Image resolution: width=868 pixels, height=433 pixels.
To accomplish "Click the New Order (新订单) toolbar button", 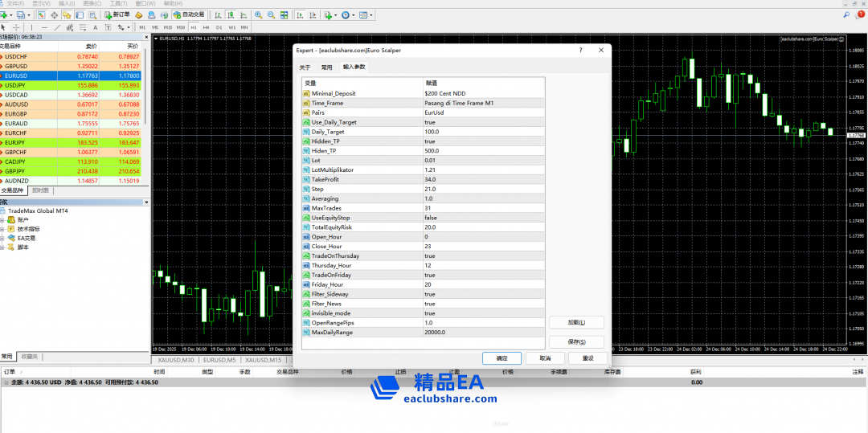I will [117, 14].
